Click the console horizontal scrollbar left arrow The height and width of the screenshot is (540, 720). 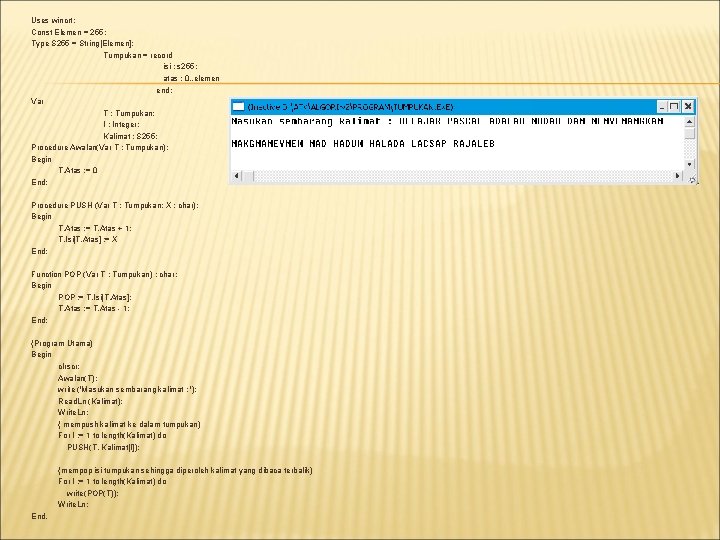click(x=236, y=175)
